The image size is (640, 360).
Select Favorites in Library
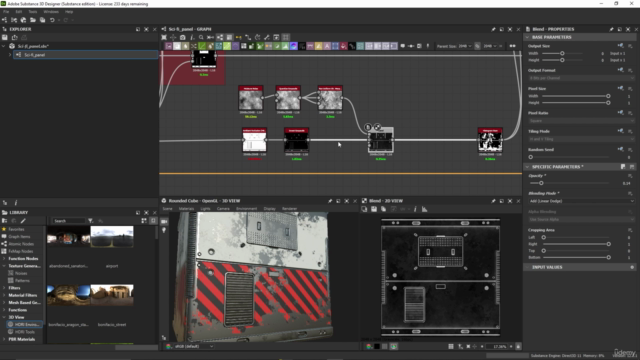pyautogui.click(x=16, y=229)
